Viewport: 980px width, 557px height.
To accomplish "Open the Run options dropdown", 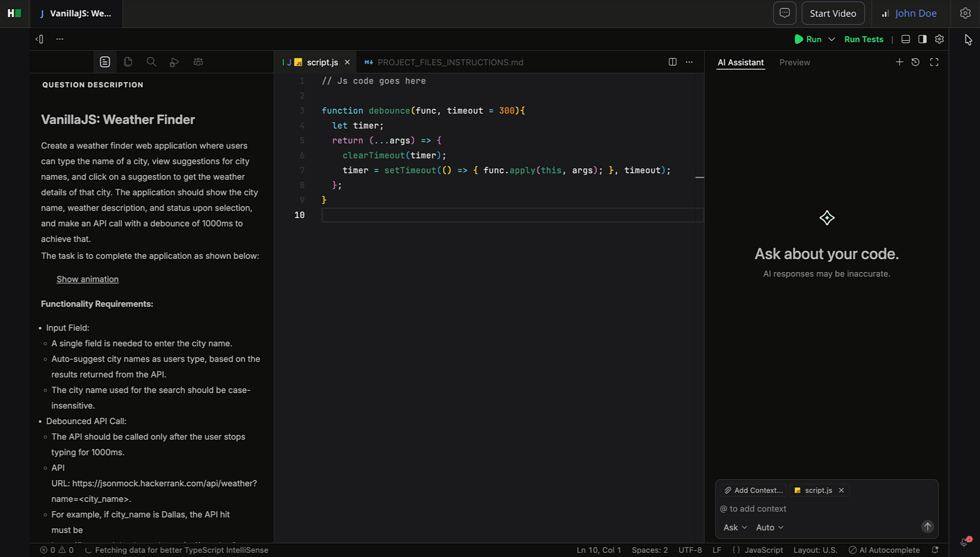I will (831, 39).
